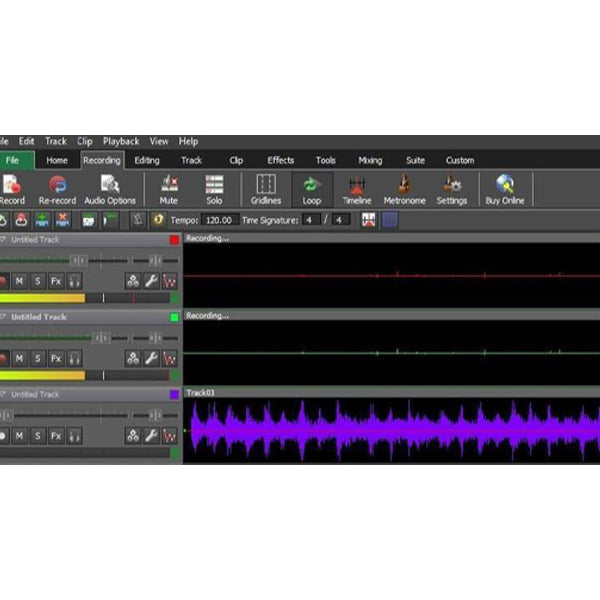Click the automation graph icon on the purple track
Viewport: 600px width, 600px height.
[x=170, y=436]
